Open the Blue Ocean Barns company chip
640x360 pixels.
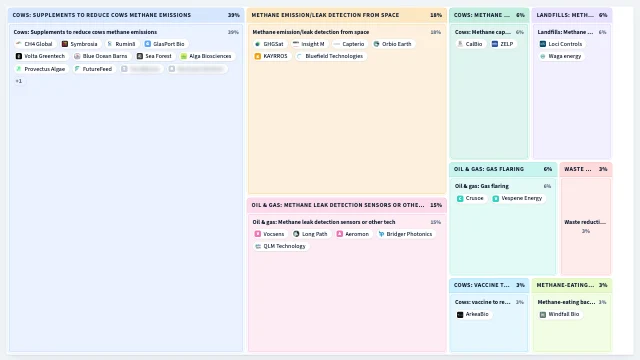[101, 56]
